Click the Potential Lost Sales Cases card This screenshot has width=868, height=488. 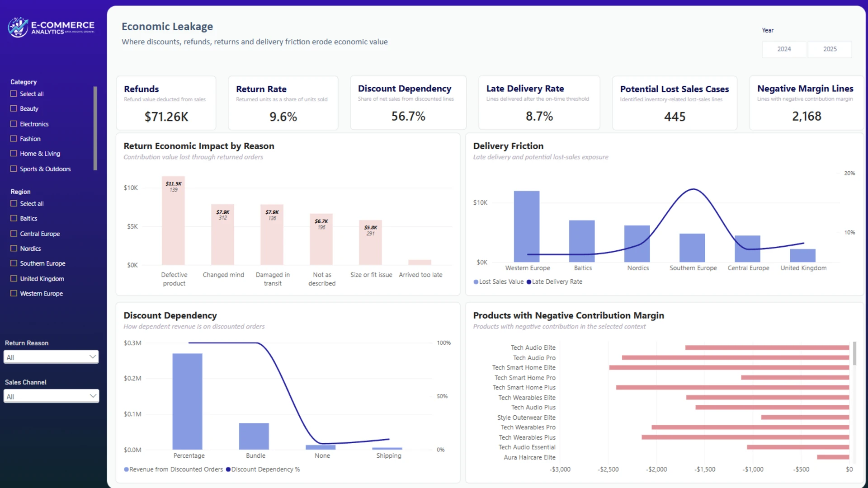coord(675,103)
